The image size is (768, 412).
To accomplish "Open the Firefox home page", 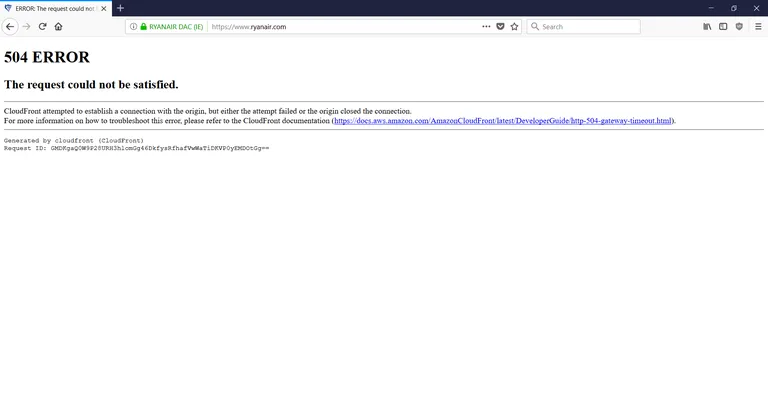I will 58,26.
